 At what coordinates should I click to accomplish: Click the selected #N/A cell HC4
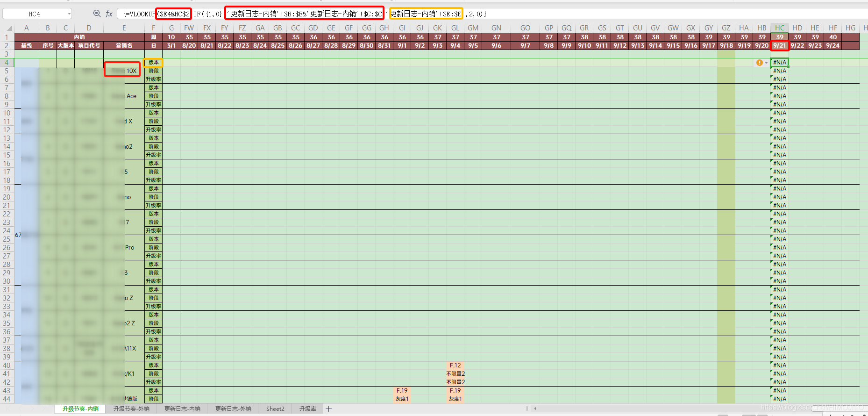coord(780,63)
